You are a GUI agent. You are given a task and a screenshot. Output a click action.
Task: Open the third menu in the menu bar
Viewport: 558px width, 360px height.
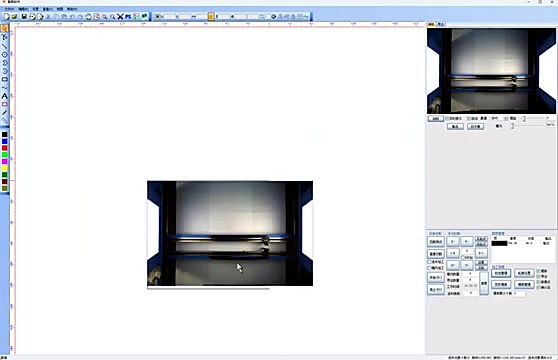pyautogui.click(x=36, y=9)
